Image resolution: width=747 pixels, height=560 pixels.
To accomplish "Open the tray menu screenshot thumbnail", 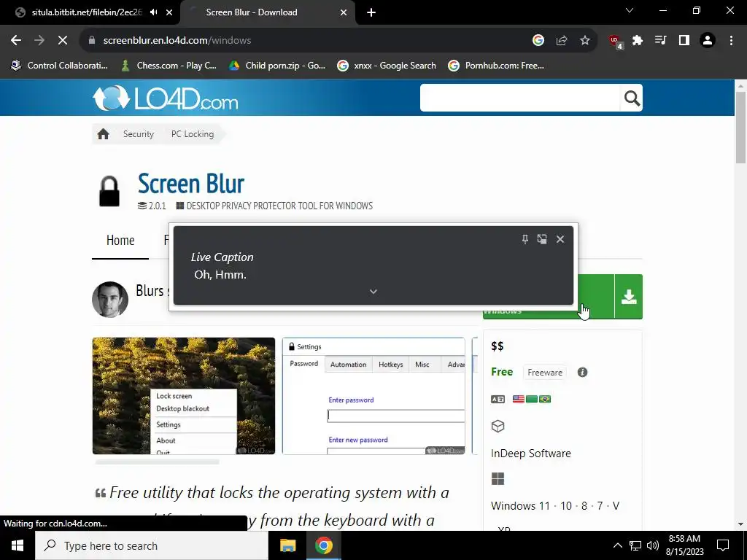I will [183, 396].
